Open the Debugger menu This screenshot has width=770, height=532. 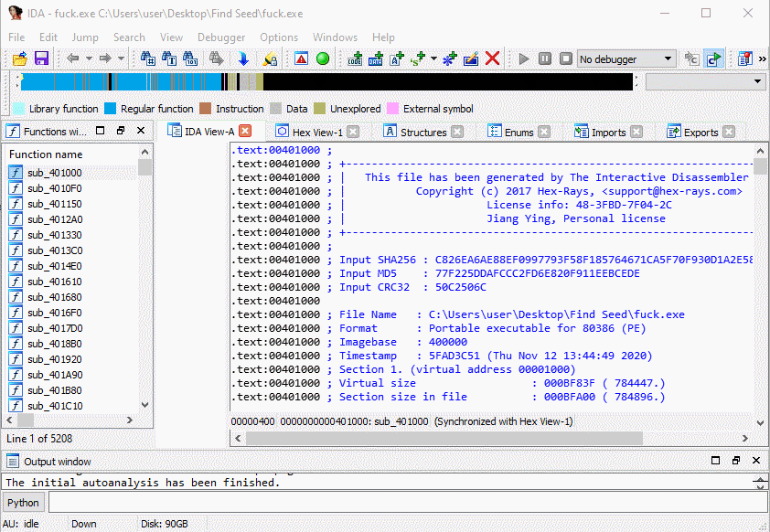pyautogui.click(x=221, y=37)
